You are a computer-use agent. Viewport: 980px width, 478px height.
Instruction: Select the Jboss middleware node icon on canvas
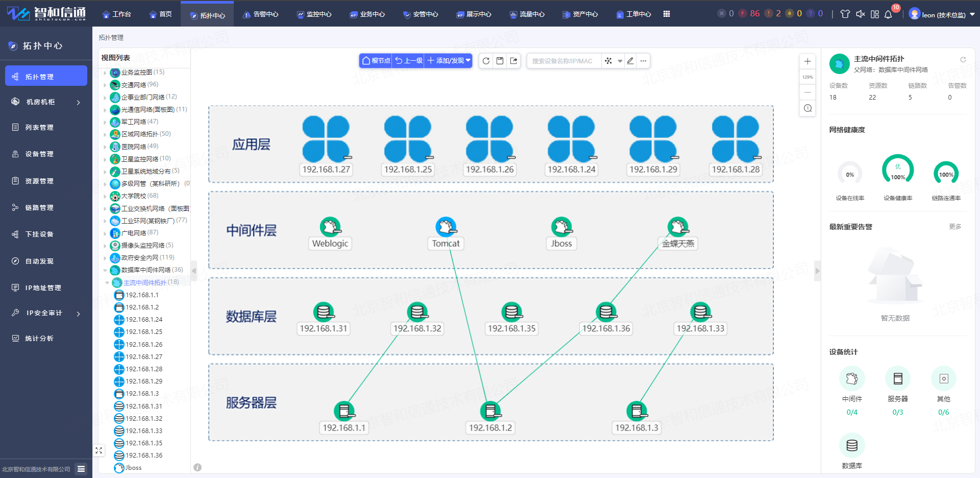561,227
